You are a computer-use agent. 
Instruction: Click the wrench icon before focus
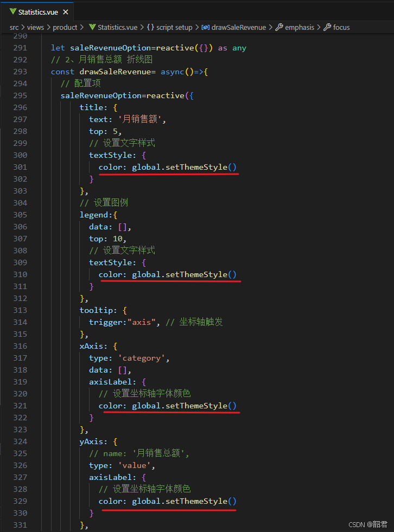327,27
